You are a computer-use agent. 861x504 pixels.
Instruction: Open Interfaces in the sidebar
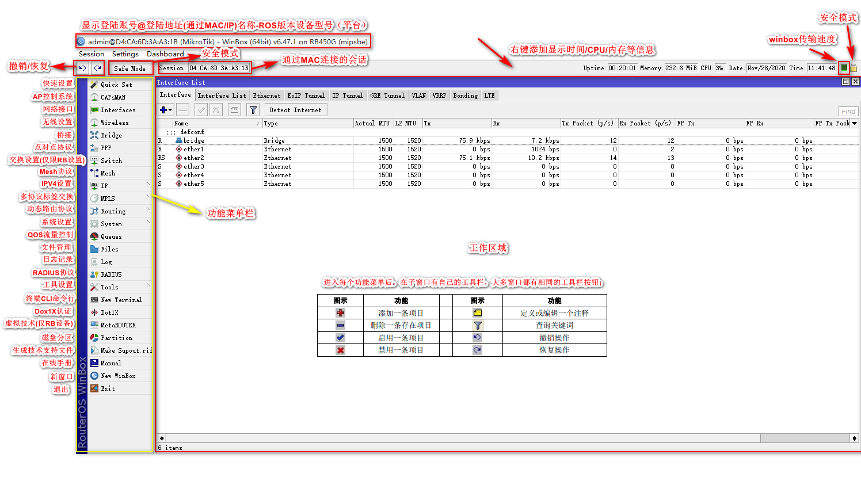[120, 110]
